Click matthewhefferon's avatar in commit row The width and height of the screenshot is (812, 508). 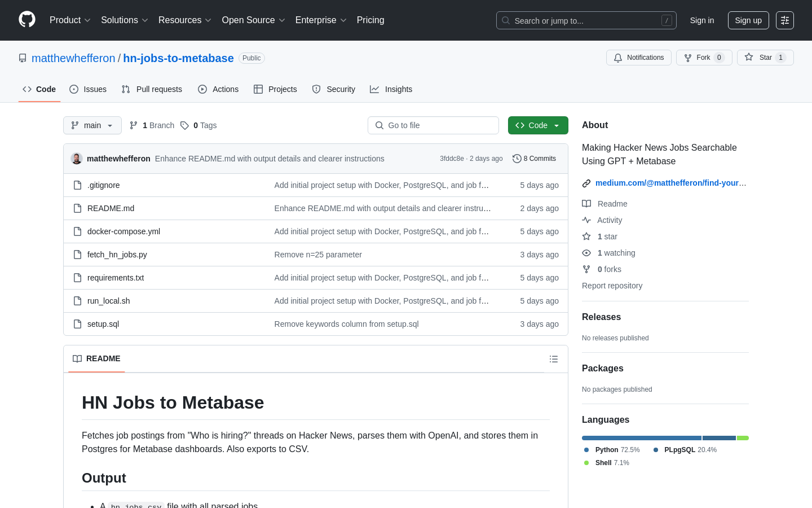coord(77,159)
